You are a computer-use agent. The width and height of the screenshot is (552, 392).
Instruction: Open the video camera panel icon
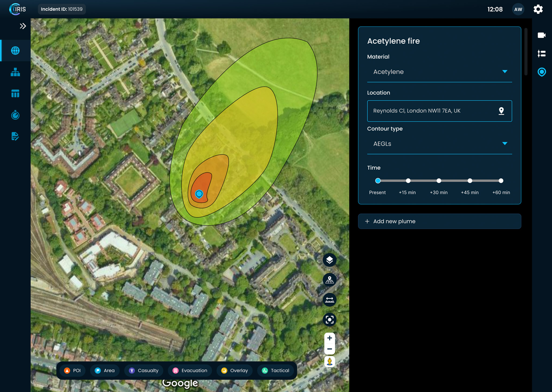541,35
